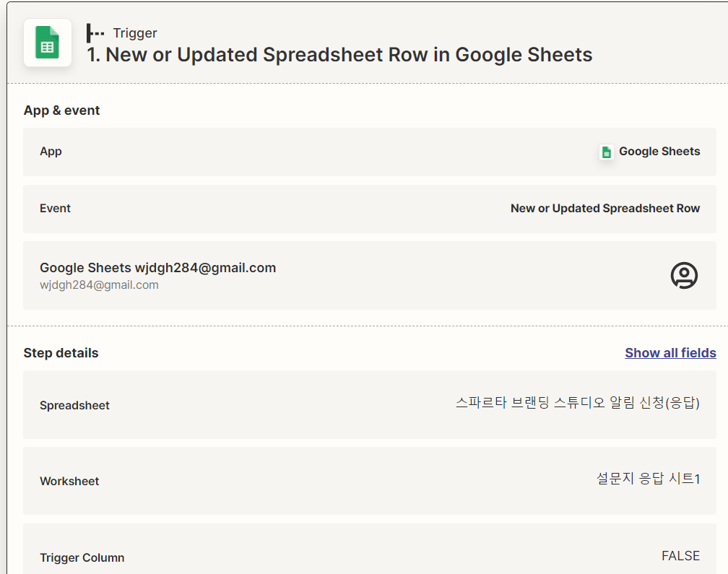Viewport: 728px width, 574px height.
Task: Click the Spreadsheet field label
Action: coord(75,406)
